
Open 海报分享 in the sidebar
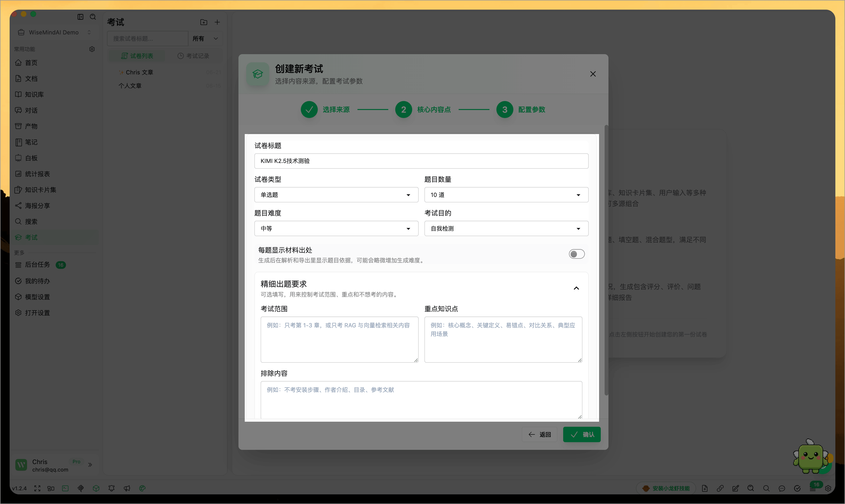55,206
